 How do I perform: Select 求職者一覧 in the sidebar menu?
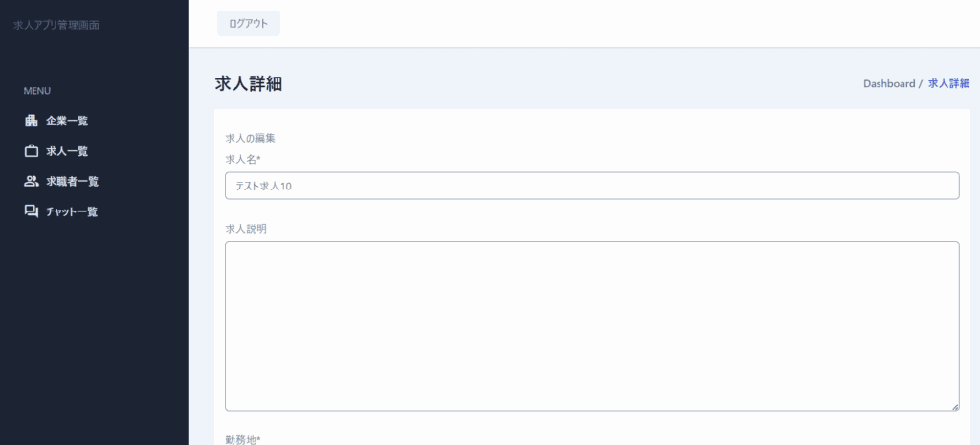pos(72,181)
